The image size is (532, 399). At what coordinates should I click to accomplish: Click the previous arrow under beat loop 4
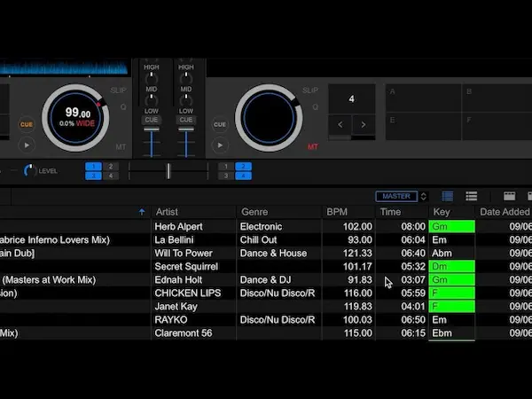click(340, 126)
